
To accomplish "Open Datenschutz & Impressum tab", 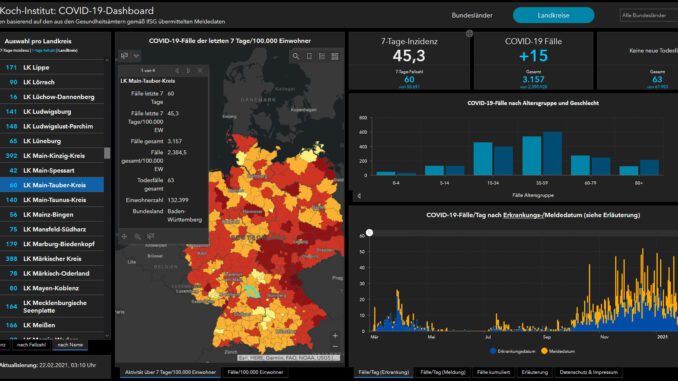I will pyautogui.click(x=588, y=372).
